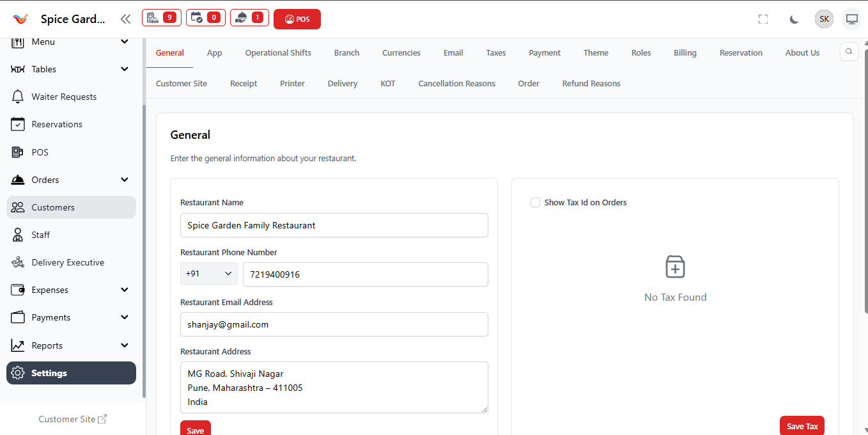Toggle dark mode with the moon icon
The height and width of the screenshot is (435, 868).
tap(794, 19)
